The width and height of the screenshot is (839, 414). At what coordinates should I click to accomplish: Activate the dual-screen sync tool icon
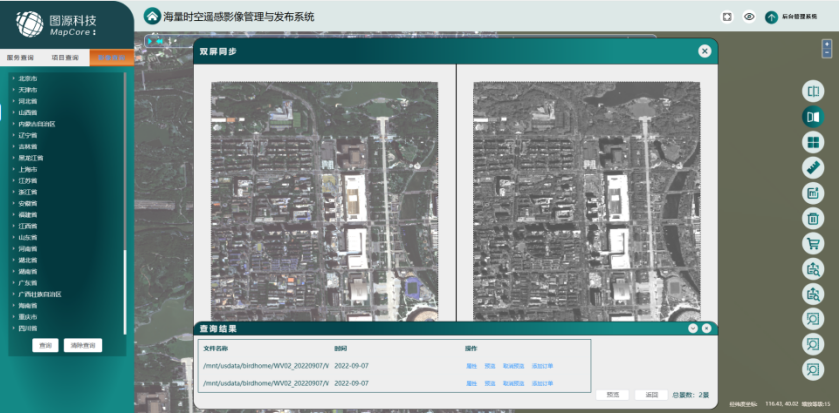point(813,117)
